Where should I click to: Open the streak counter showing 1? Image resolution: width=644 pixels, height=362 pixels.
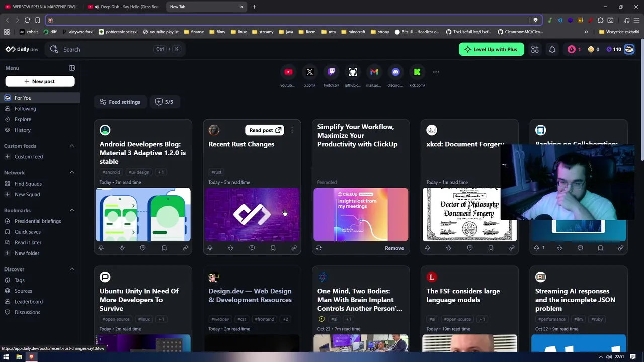click(x=574, y=49)
